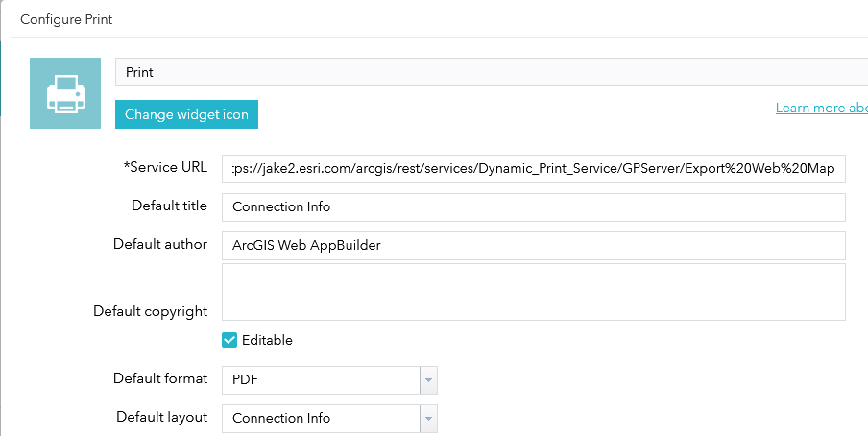The height and width of the screenshot is (436, 868).
Task: Open the Default layout dropdown arrow
Action: click(429, 419)
